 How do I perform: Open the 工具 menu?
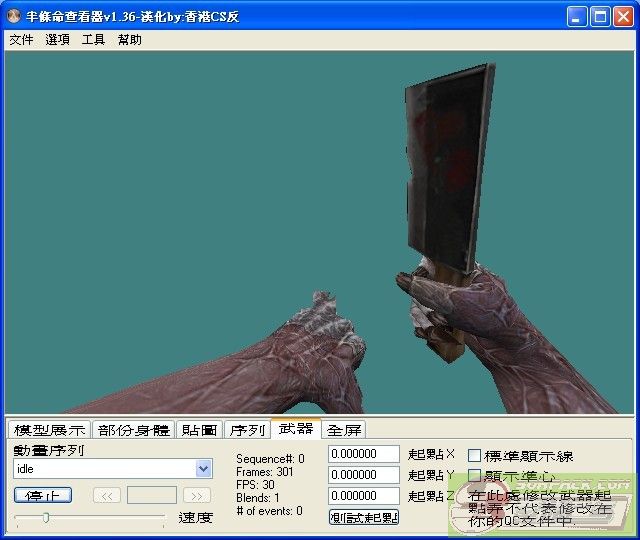(93, 40)
